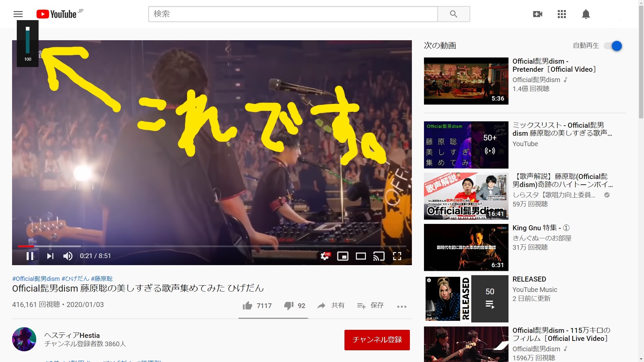Click the search magnifying glass icon

tap(453, 14)
